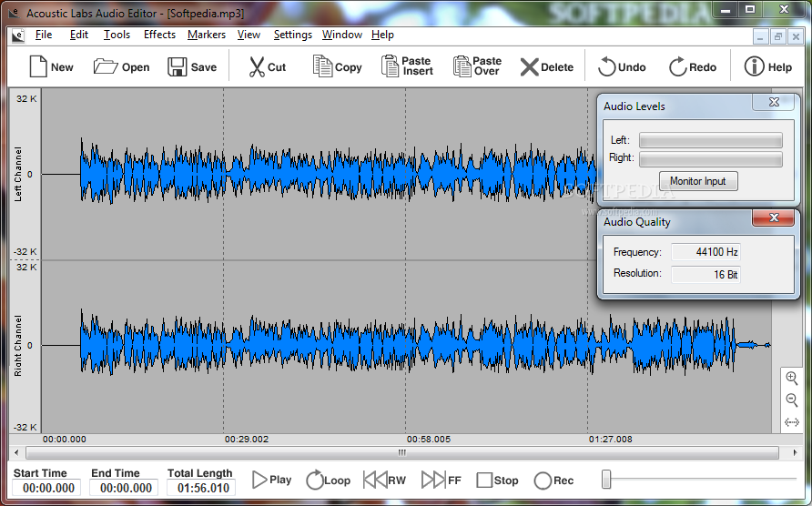Zoom out of the waveform
Viewport: 812px width, 506px height.
[792, 400]
